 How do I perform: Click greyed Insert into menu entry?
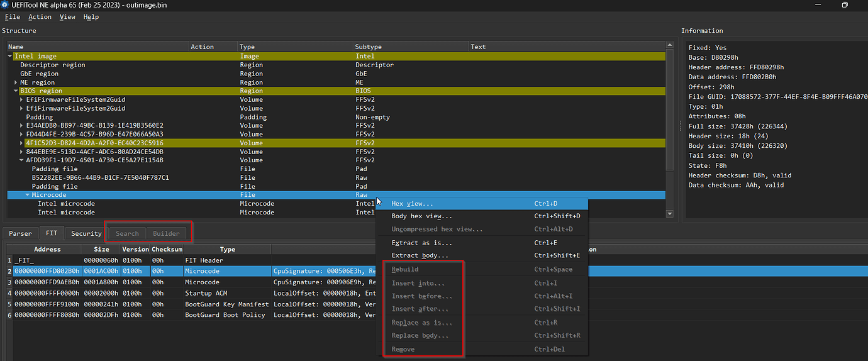[482, 283]
